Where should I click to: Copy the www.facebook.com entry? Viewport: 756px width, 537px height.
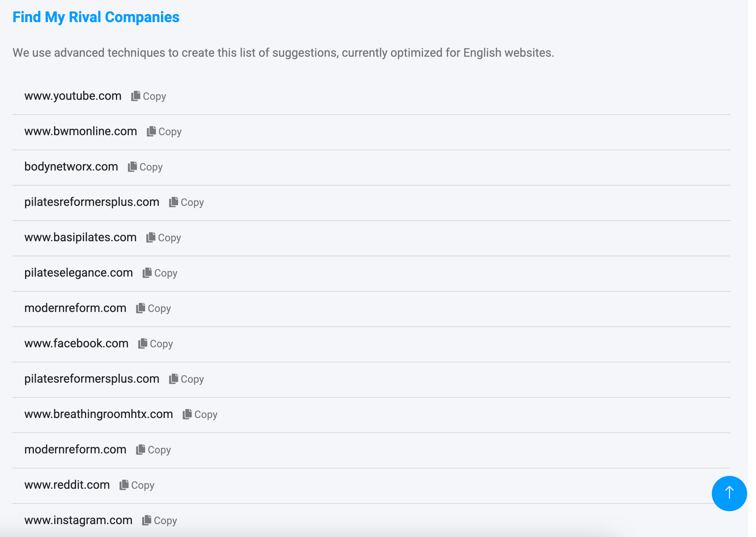coord(155,344)
